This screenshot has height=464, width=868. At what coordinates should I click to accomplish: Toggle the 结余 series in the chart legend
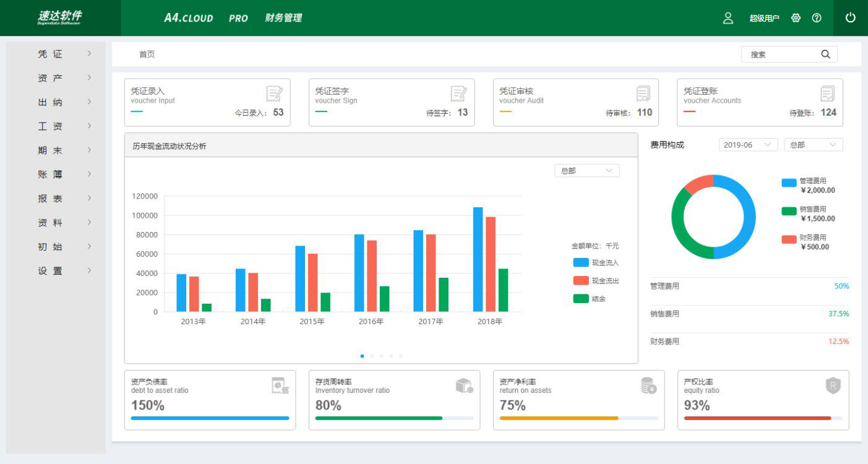tap(591, 298)
